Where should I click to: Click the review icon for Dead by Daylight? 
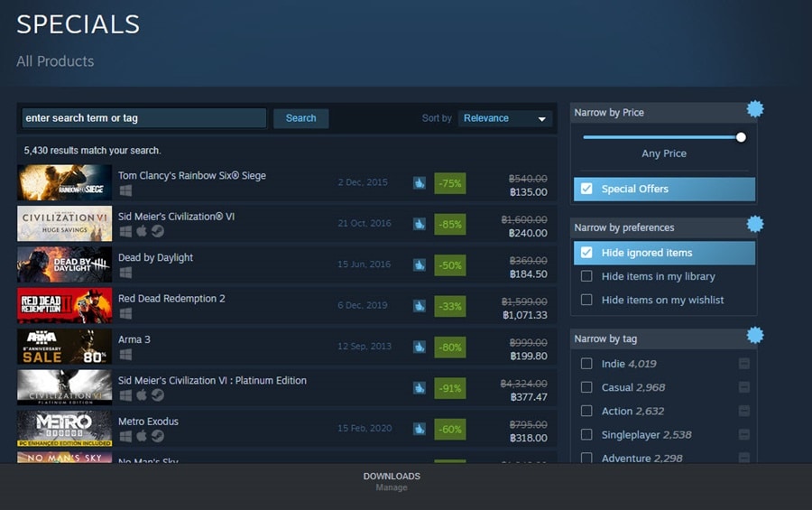point(420,264)
